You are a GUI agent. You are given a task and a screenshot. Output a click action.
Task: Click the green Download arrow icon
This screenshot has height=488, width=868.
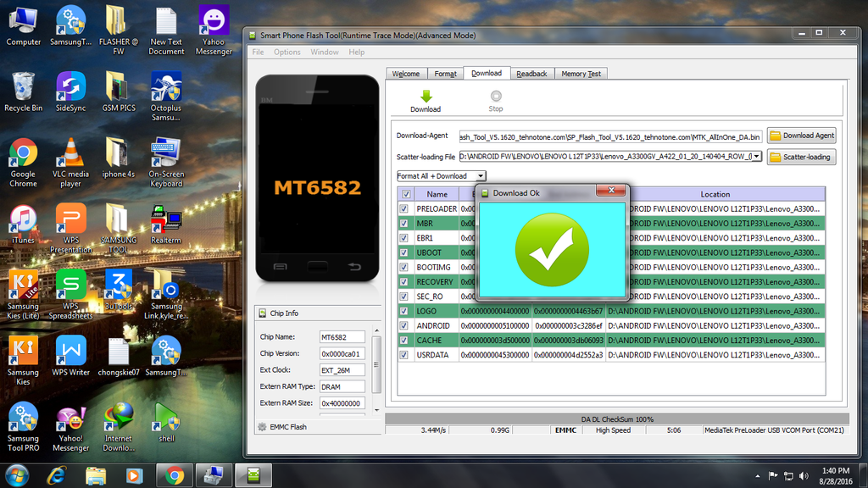(x=425, y=97)
